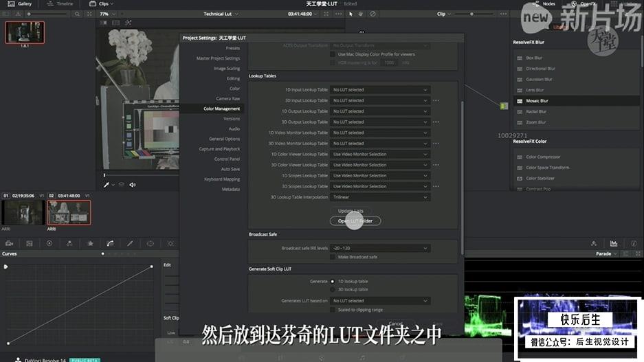Open the Color Match palette icon
This screenshot has width=644, height=362.
pyautogui.click(x=29, y=243)
